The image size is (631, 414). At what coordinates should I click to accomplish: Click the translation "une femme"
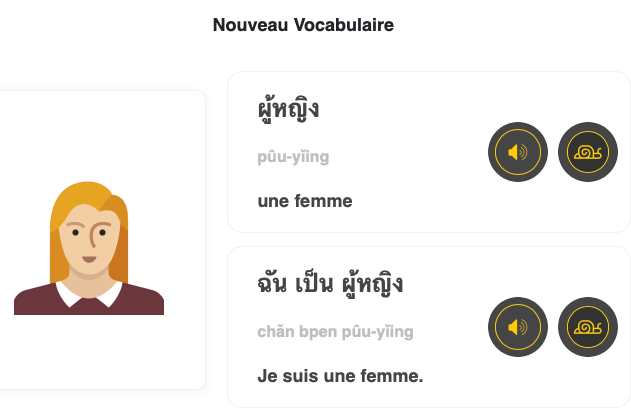click(x=305, y=201)
